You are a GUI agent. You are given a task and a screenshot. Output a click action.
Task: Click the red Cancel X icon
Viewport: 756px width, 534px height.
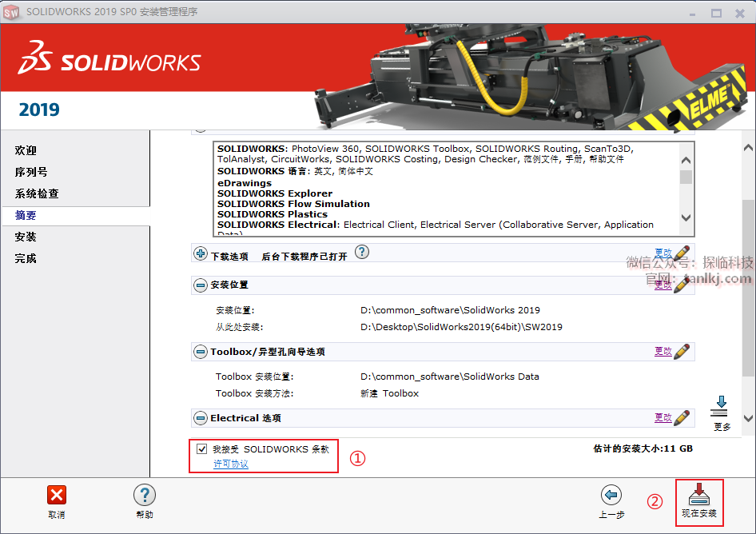57,495
